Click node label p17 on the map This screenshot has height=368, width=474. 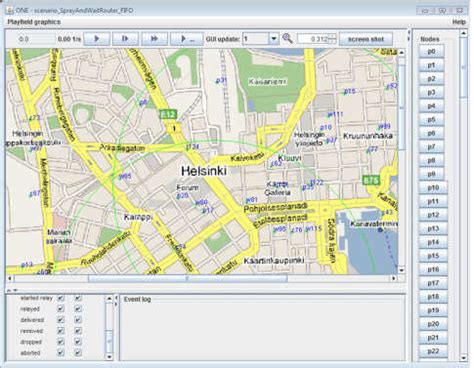(x=208, y=210)
